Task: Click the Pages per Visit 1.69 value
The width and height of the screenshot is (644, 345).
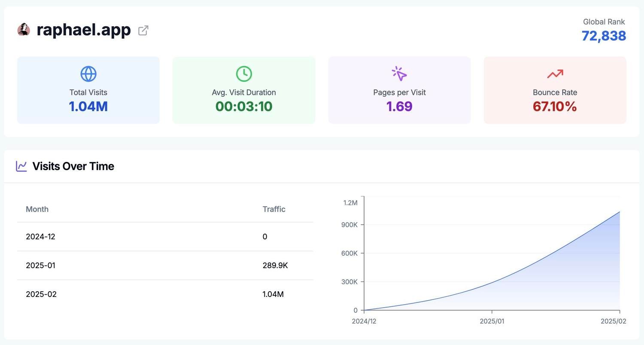Action: [399, 106]
